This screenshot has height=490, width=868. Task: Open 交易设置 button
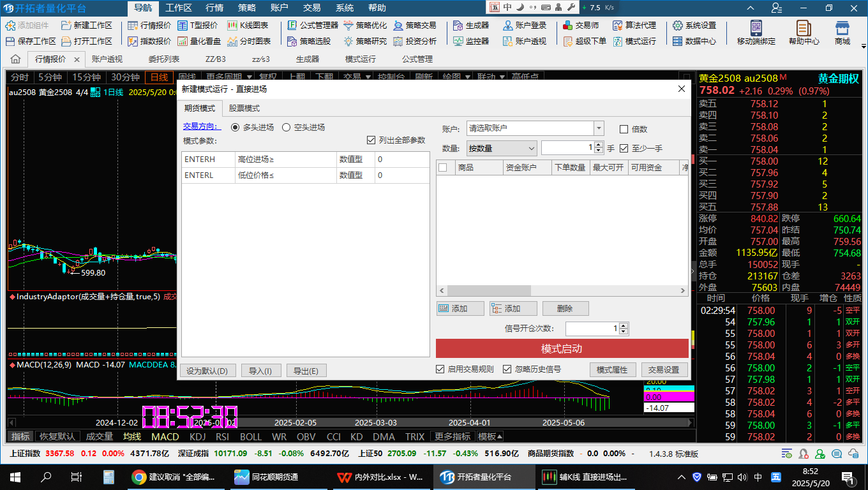point(664,370)
